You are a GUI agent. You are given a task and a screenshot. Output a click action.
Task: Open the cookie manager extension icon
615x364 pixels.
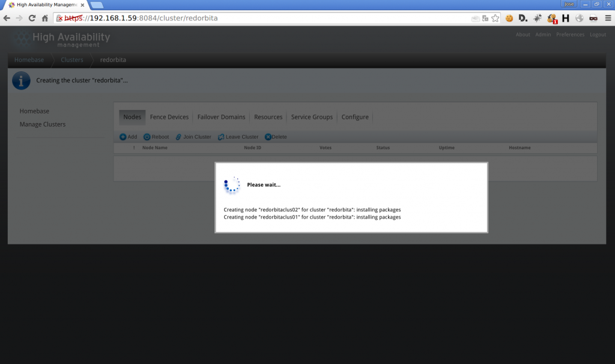(x=509, y=18)
